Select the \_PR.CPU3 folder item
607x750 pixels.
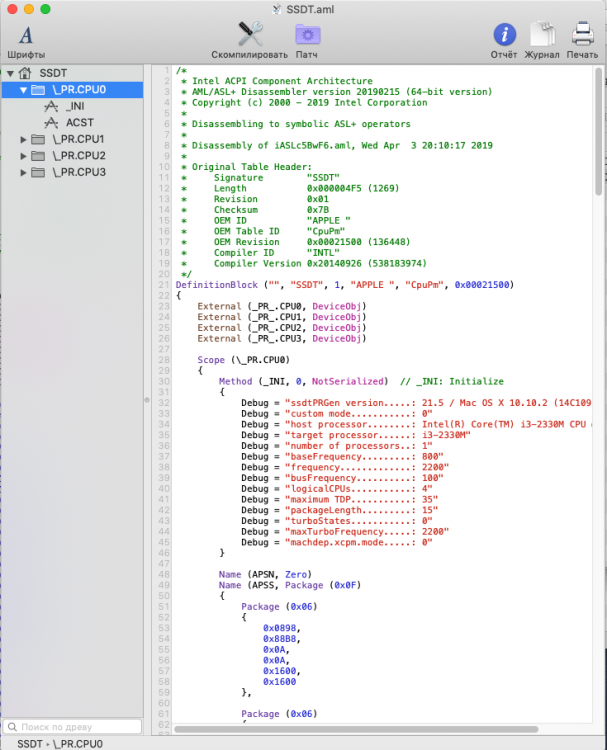coord(79,172)
